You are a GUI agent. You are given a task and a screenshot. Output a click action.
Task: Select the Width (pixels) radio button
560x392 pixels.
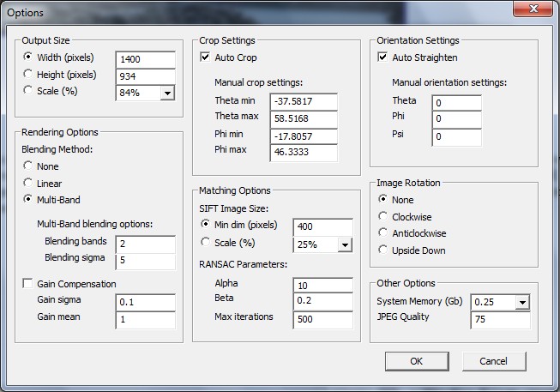(27, 57)
